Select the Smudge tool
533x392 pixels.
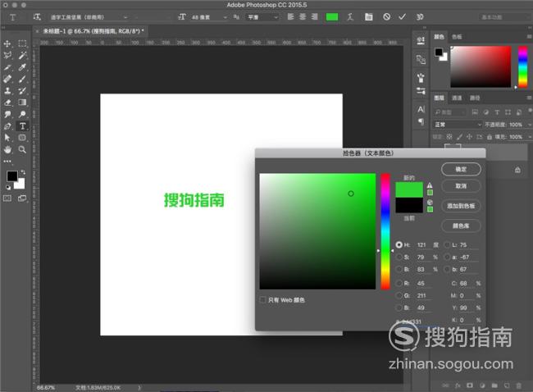[x=7, y=114]
